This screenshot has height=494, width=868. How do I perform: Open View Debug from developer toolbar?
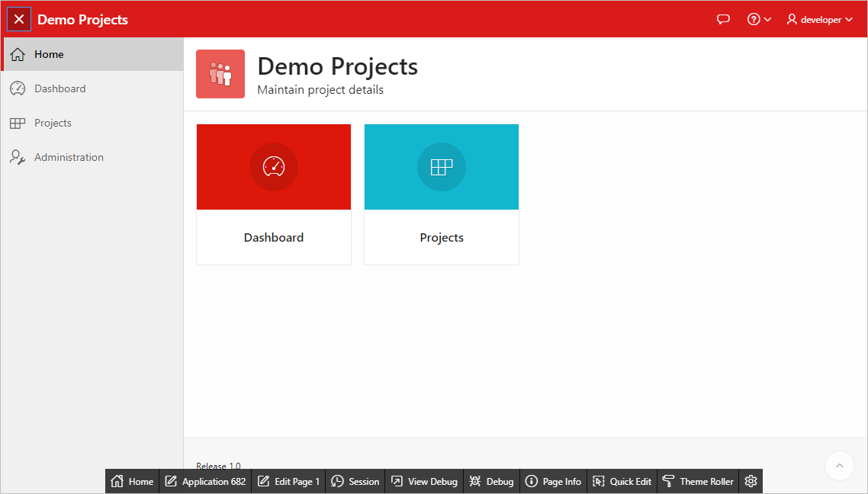click(424, 481)
